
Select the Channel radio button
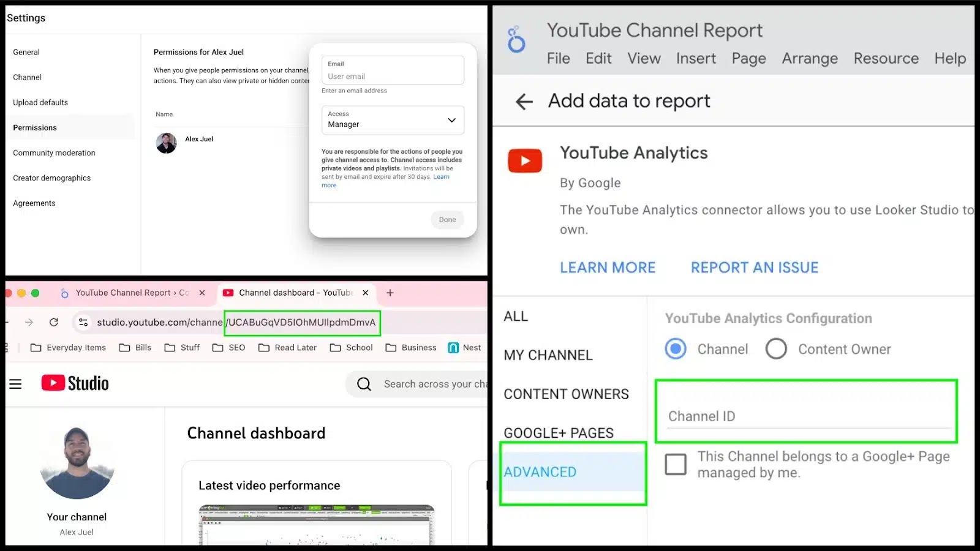676,349
